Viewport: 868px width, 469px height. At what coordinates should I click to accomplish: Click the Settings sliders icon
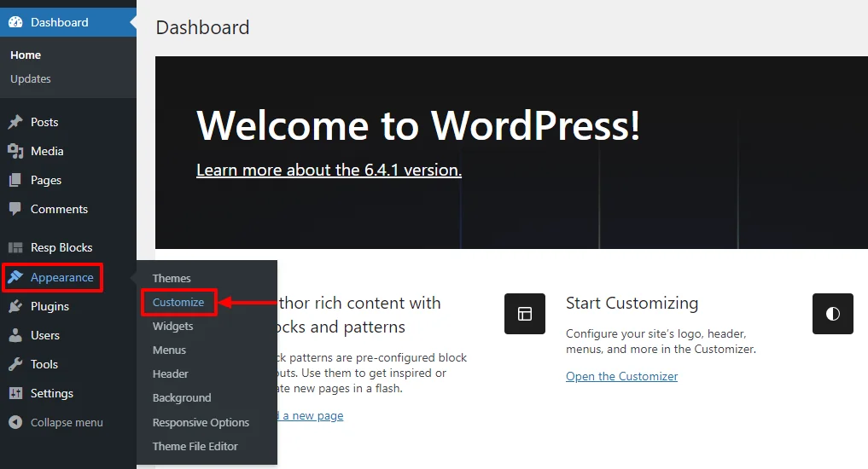(x=15, y=393)
